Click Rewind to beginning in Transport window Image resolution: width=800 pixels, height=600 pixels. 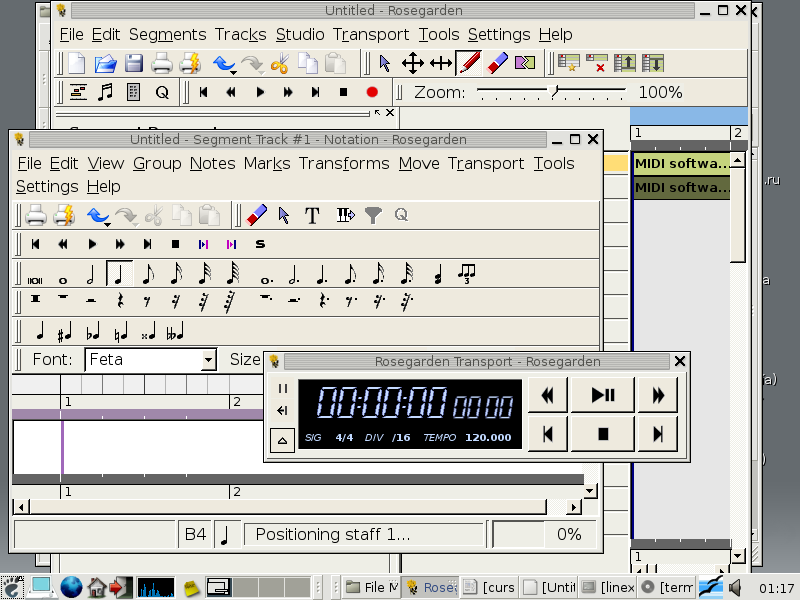tap(547, 434)
